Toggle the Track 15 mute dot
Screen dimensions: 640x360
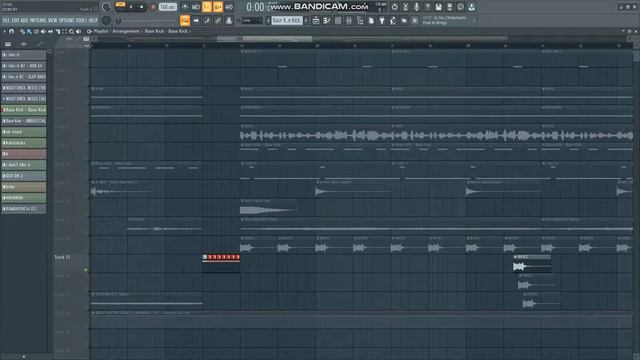coord(86,270)
